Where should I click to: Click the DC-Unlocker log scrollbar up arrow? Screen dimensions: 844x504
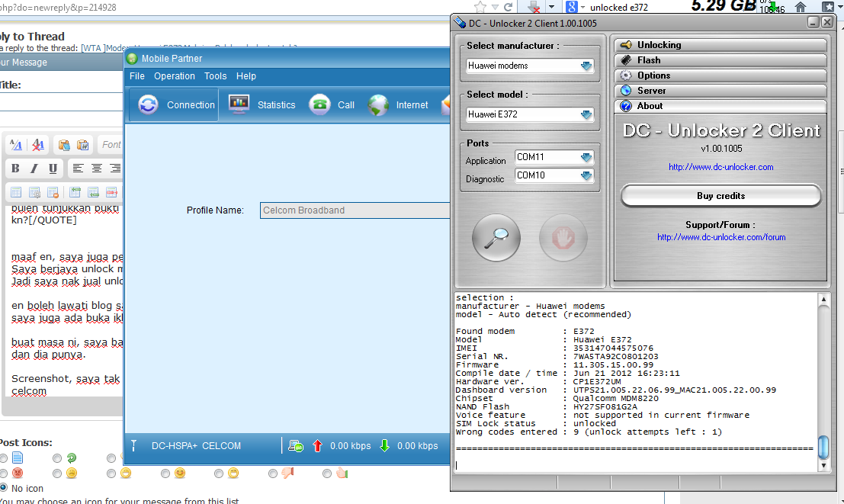pos(823,300)
